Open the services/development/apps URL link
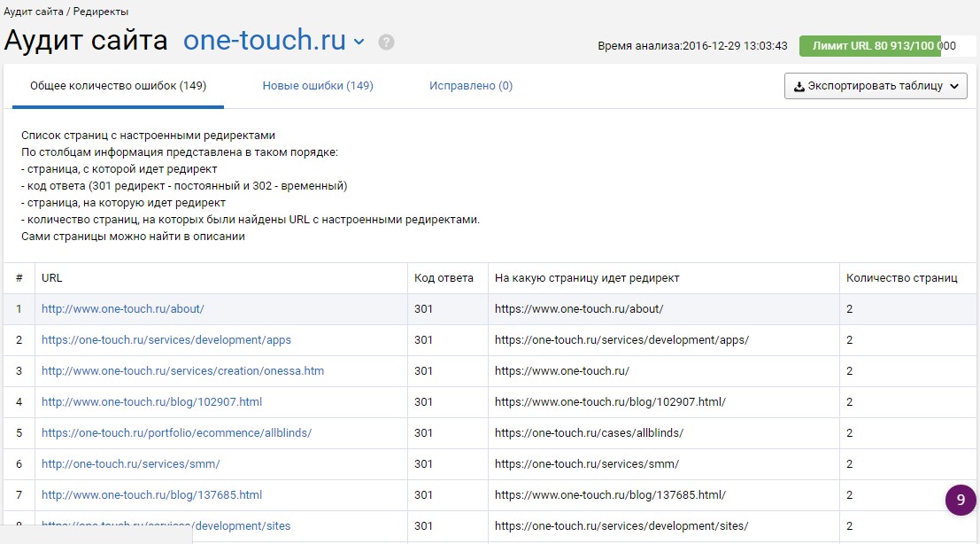 click(x=166, y=340)
